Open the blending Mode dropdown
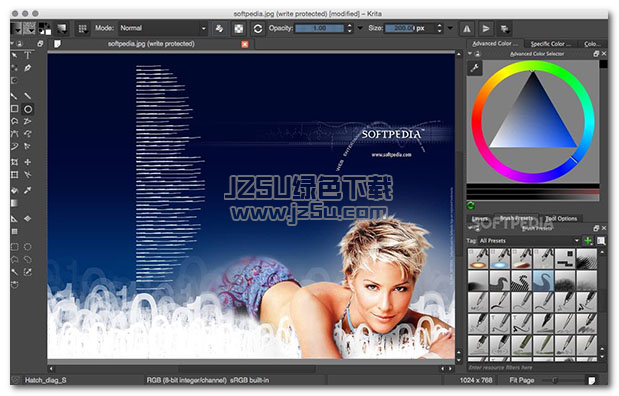Screen dimensions: 619x396 pyautogui.click(x=163, y=28)
